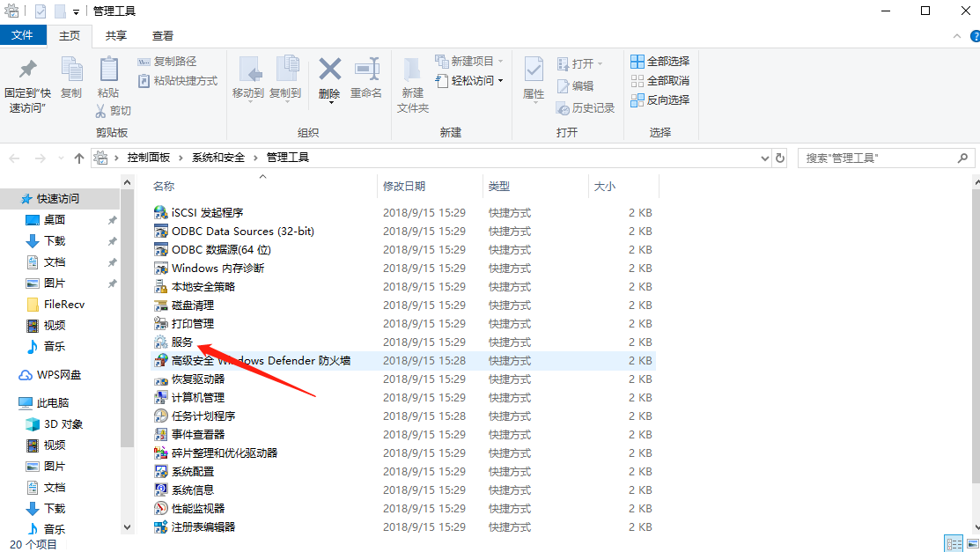
Task: Switch to details list view
Action: [953, 543]
